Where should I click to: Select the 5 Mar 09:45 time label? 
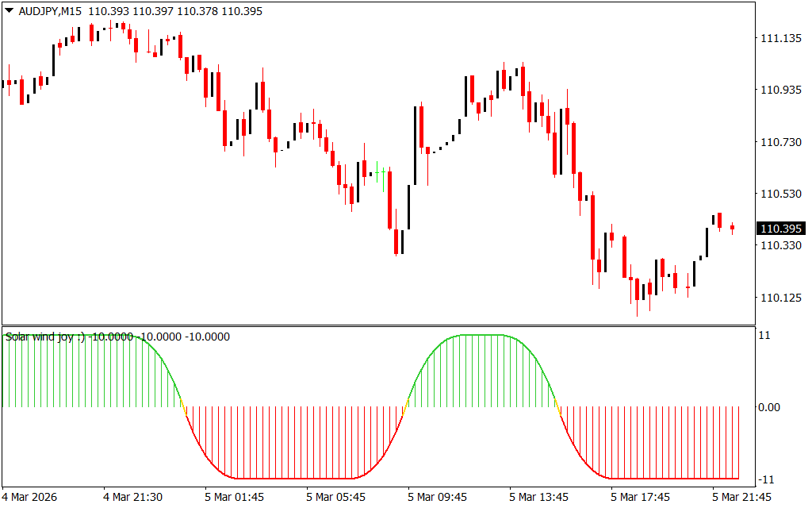(435, 497)
